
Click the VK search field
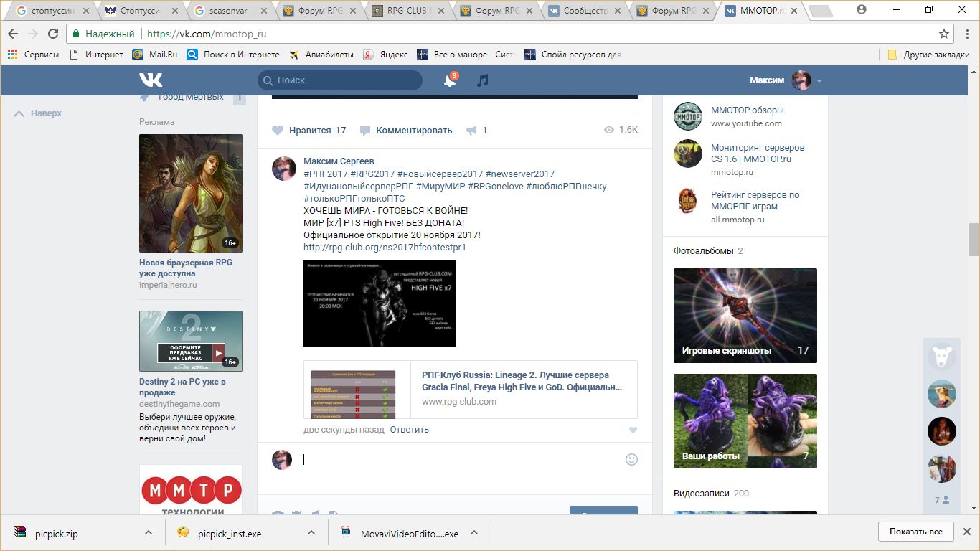click(x=340, y=80)
